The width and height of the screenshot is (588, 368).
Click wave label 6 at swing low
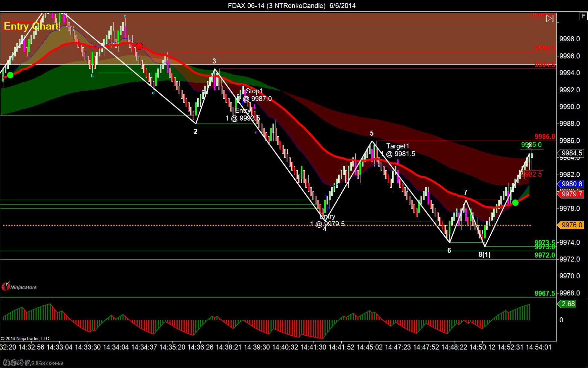tap(449, 250)
